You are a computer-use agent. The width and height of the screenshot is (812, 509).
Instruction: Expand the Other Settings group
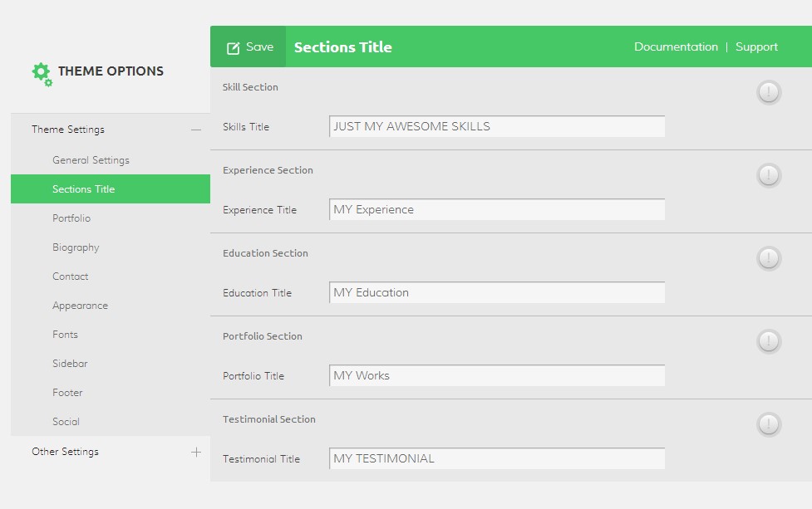click(x=196, y=452)
